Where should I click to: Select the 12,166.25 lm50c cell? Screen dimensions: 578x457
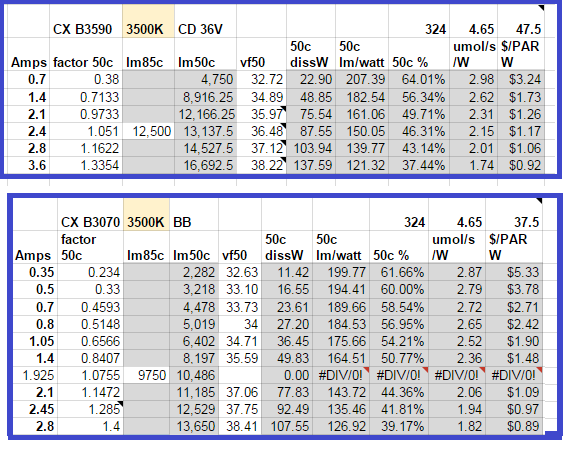tap(205, 114)
